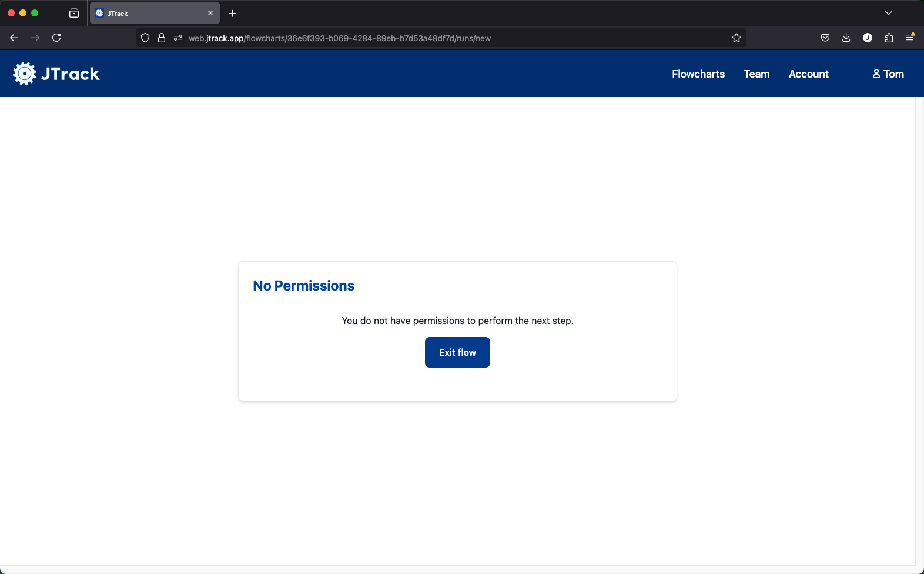Select the JTrack browser tab
924x574 pixels.
click(x=155, y=13)
